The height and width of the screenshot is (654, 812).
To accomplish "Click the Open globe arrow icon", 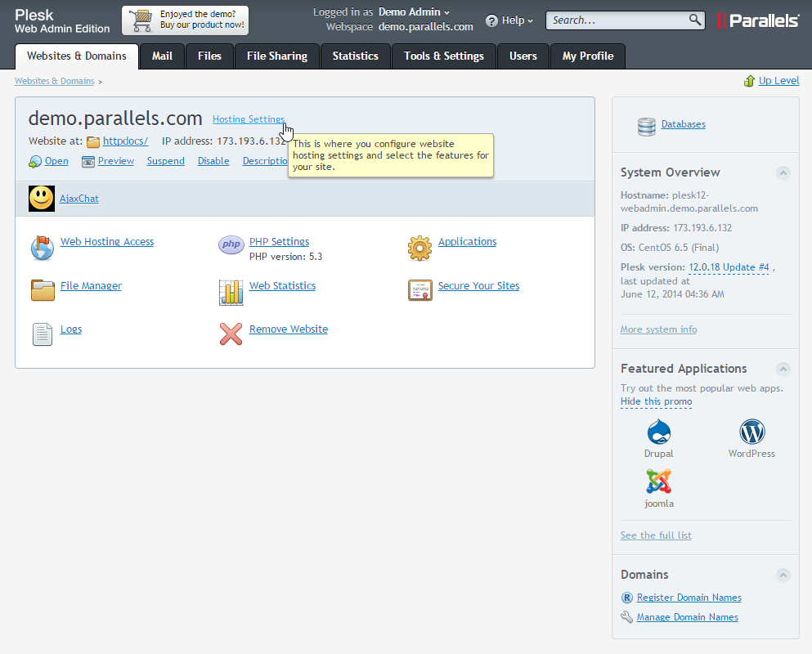I will [34, 162].
